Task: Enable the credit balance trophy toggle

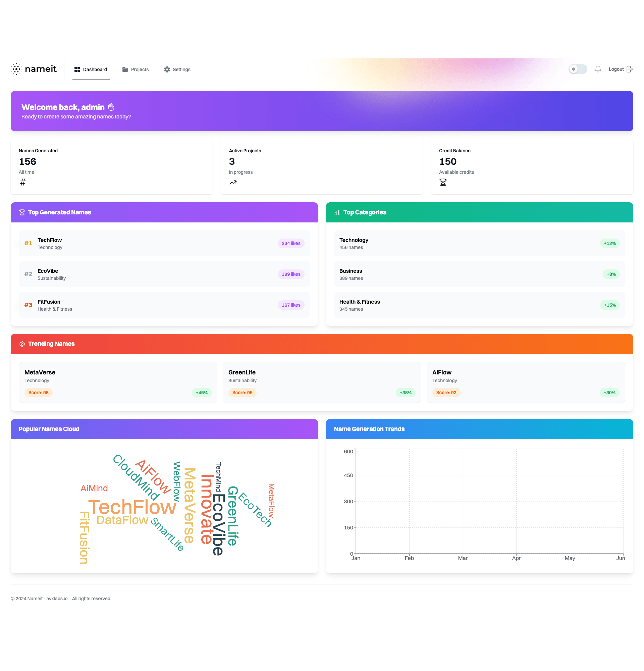Action: 442,183
